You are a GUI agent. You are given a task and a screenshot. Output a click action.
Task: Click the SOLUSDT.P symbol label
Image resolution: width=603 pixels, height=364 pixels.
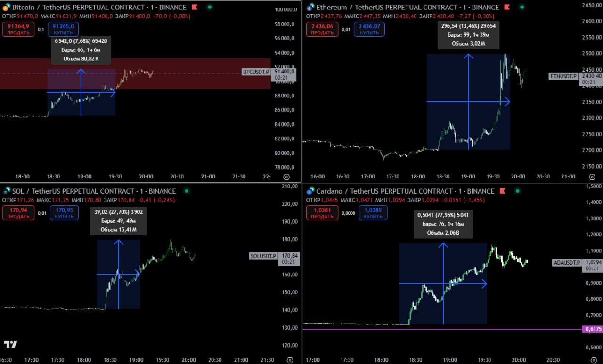(x=263, y=256)
